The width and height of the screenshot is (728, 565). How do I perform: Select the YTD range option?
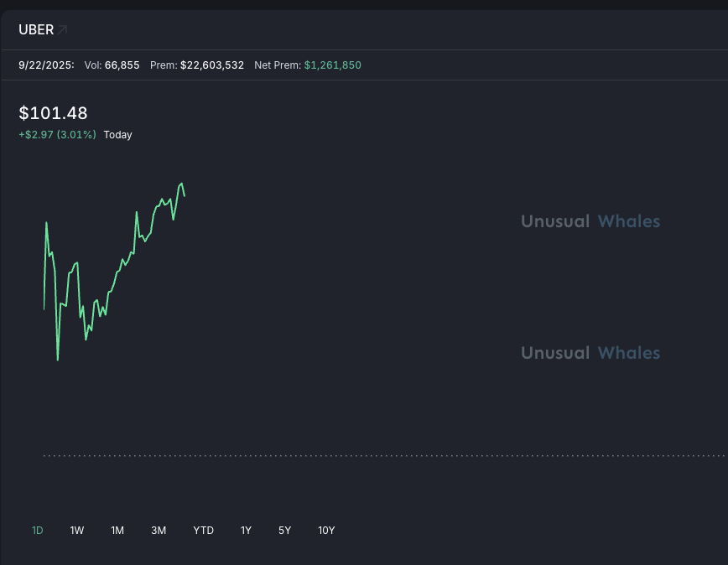pos(203,531)
